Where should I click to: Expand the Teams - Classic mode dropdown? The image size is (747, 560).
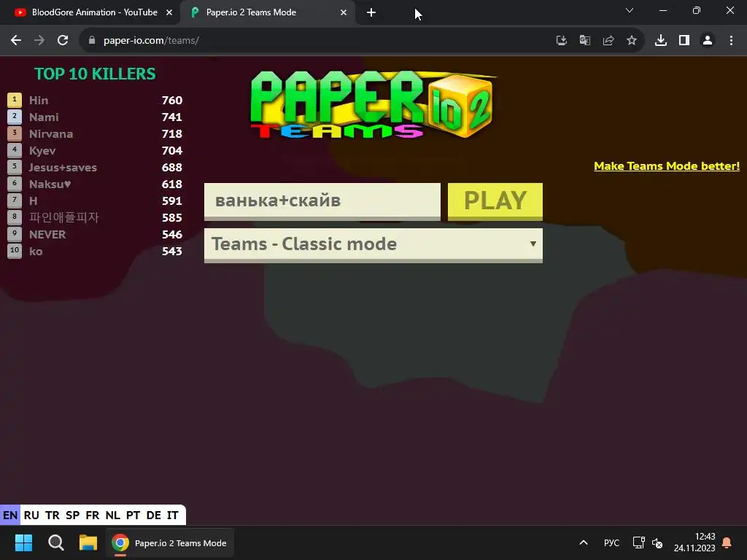373,245
